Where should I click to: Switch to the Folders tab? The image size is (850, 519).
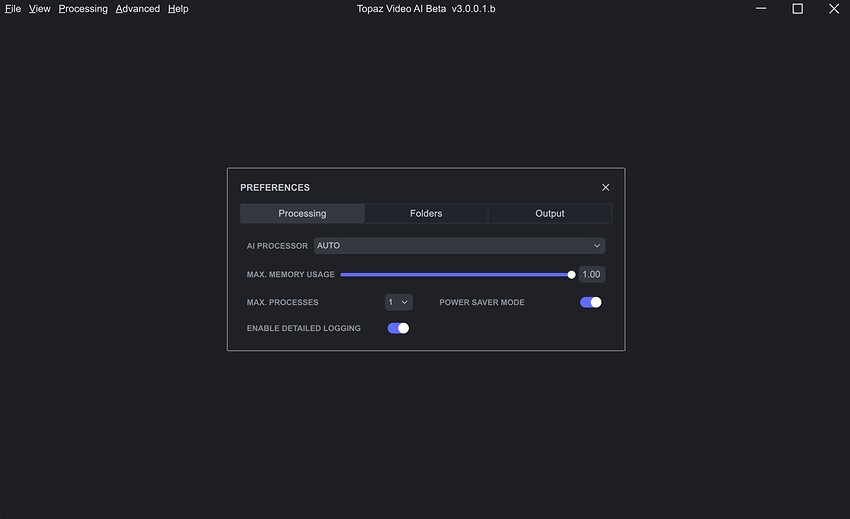point(426,214)
